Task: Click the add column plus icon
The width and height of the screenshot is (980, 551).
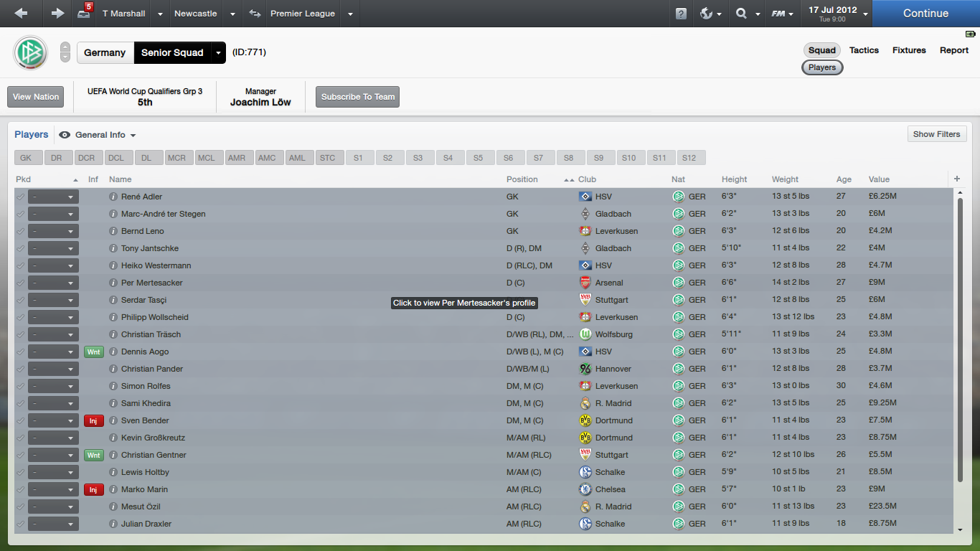Action: (x=957, y=179)
